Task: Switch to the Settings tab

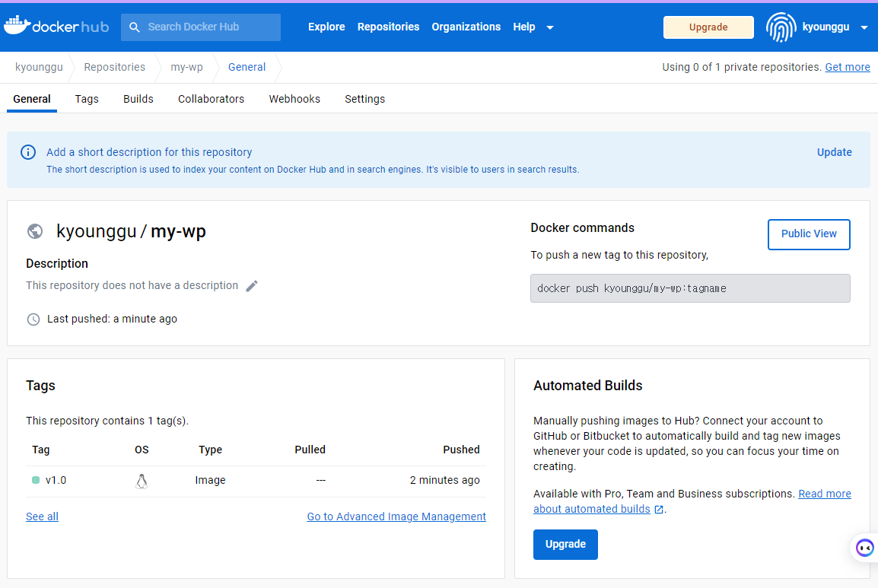Action: [365, 99]
